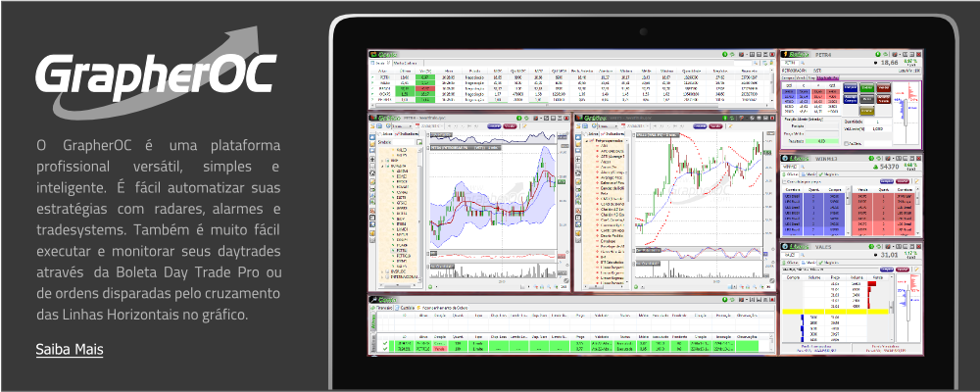Click symbol field in Boleta window
This screenshot has height=392, width=980.
(x=790, y=63)
